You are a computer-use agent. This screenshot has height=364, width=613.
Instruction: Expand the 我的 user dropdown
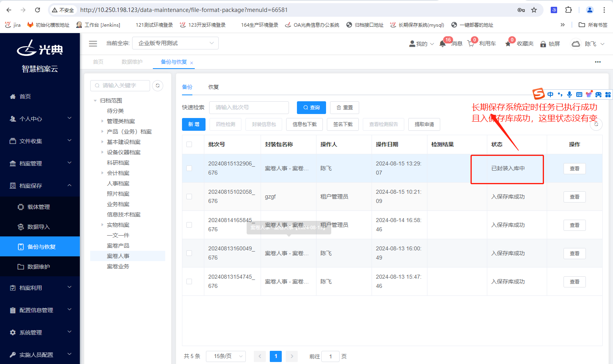point(421,44)
